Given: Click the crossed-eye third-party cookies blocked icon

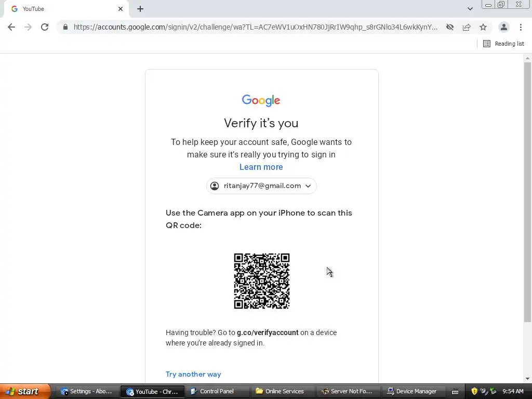Looking at the screenshot, I should (450, 27).
